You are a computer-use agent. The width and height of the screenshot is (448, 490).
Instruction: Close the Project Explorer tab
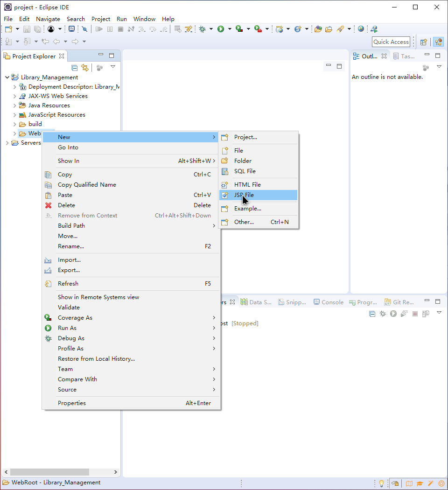[62, 56]
